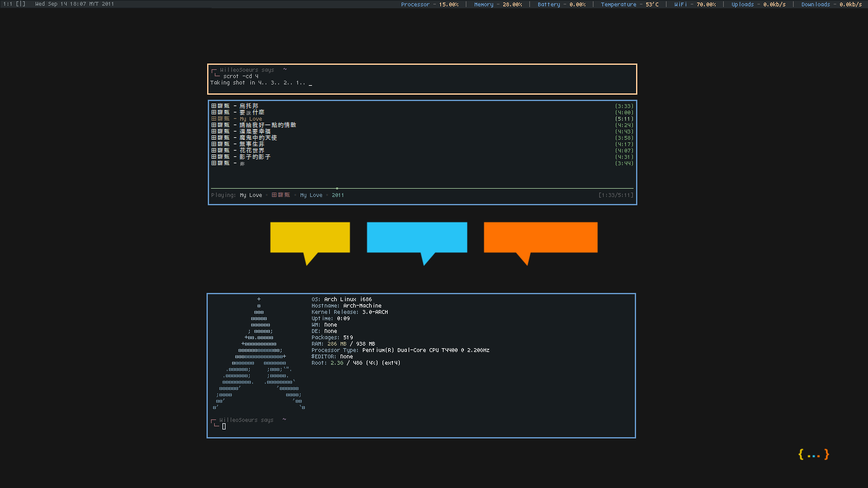Click the Memory 28.00% status entry
This screenshot has height=488, width=868.
pyautogui.click(x=498, y=4)
